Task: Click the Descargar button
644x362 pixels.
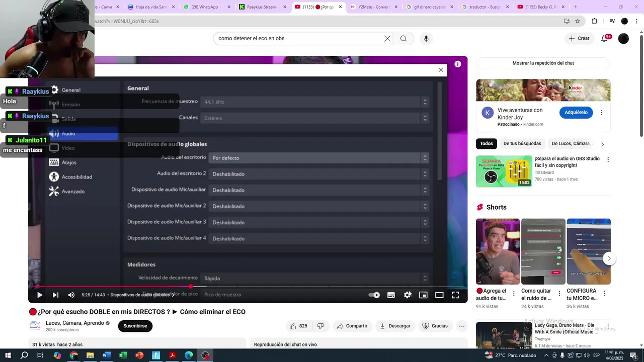Action: pos(395,326)
